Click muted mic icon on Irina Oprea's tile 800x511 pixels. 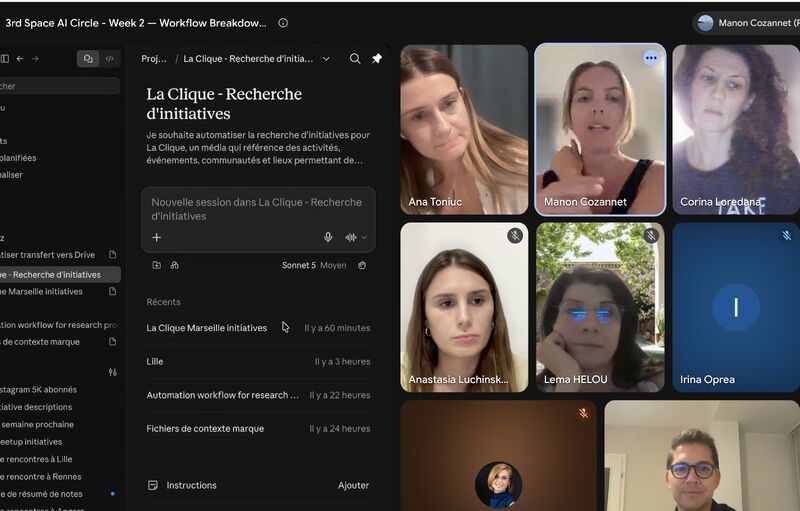click(786, 235)
